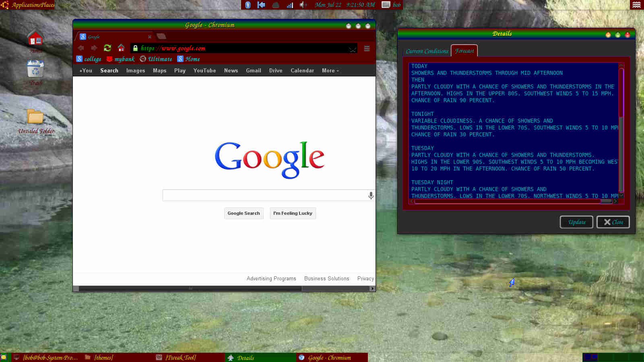This screenshot has height=362, width=644.
Task: Click the Bluetooth panel icon
Action: 248,5
